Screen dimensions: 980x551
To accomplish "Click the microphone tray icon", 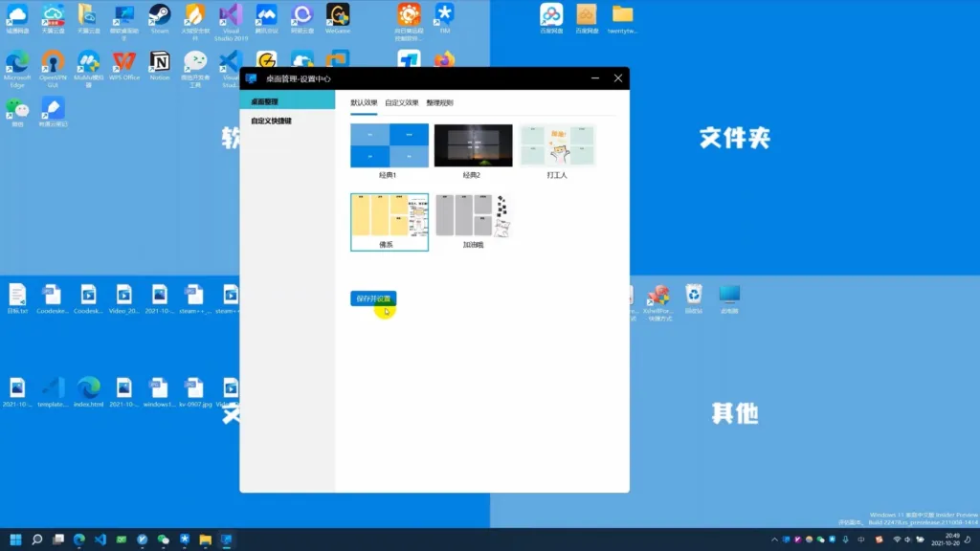I will coord(846,540).
